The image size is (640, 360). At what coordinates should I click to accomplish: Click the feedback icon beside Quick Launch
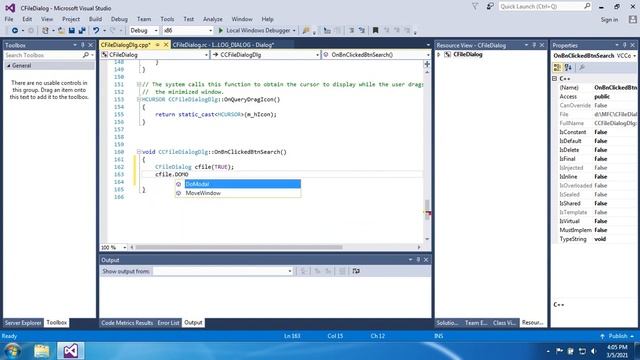(x=490, y=7)
